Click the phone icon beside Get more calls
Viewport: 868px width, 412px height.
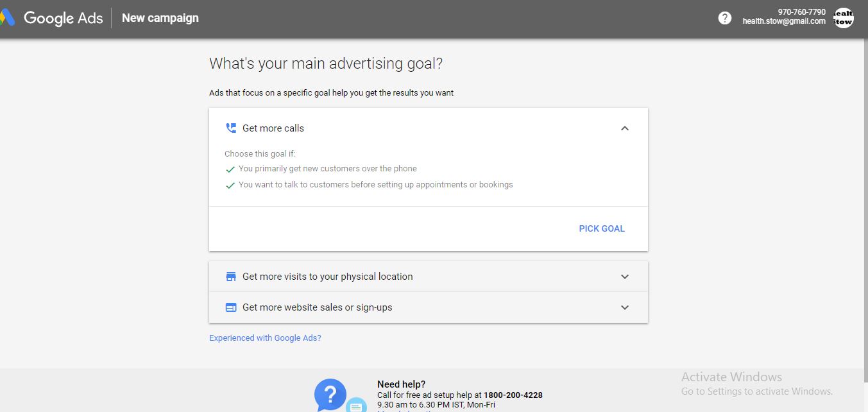[x=231, y=128]
